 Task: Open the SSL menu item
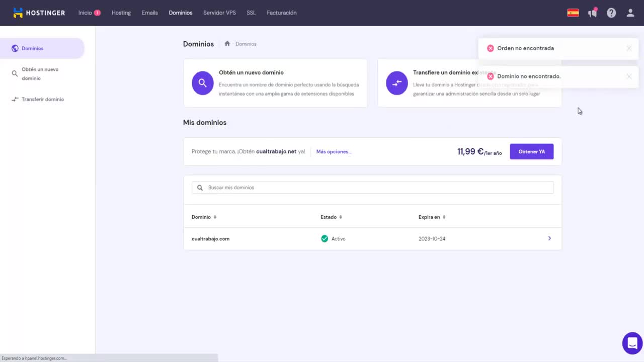251,13
